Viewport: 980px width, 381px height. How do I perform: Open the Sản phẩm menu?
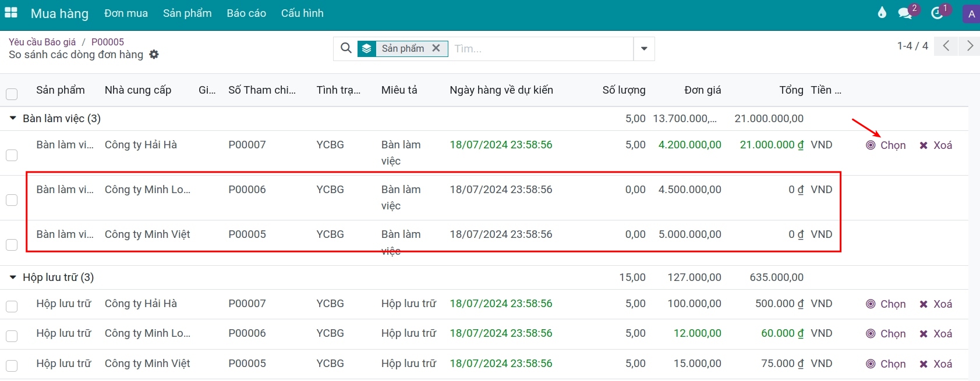click(187, 13)
